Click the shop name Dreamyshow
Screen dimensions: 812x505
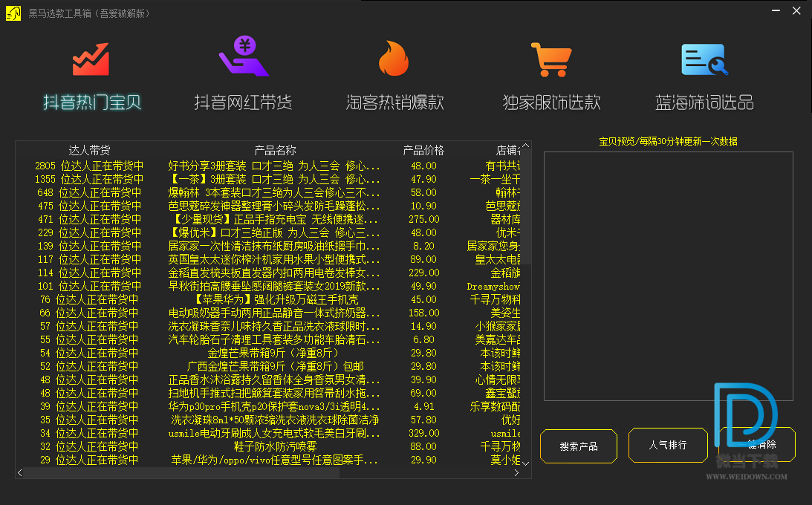[x=493, y=286]
